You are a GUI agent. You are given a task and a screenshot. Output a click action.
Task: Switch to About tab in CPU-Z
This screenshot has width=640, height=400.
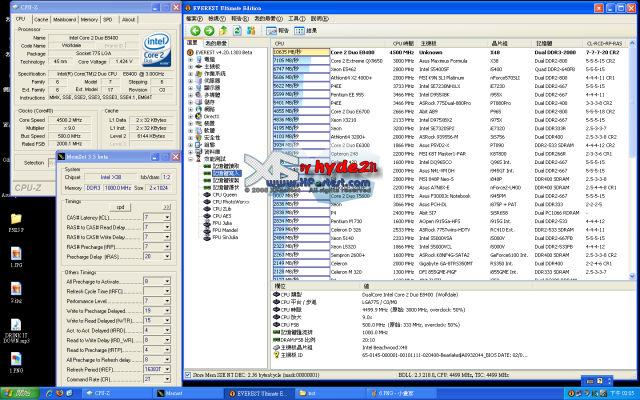pos(129,20)
